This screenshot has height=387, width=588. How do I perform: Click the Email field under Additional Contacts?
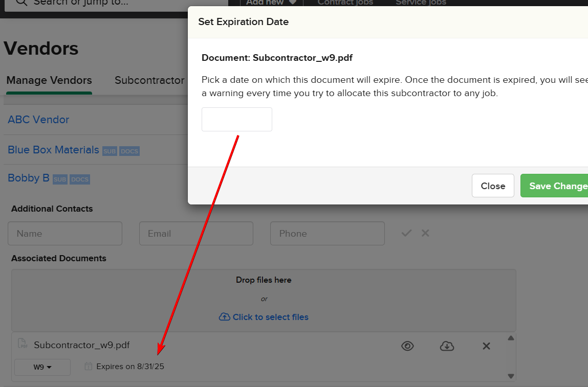tap(196, 234)
